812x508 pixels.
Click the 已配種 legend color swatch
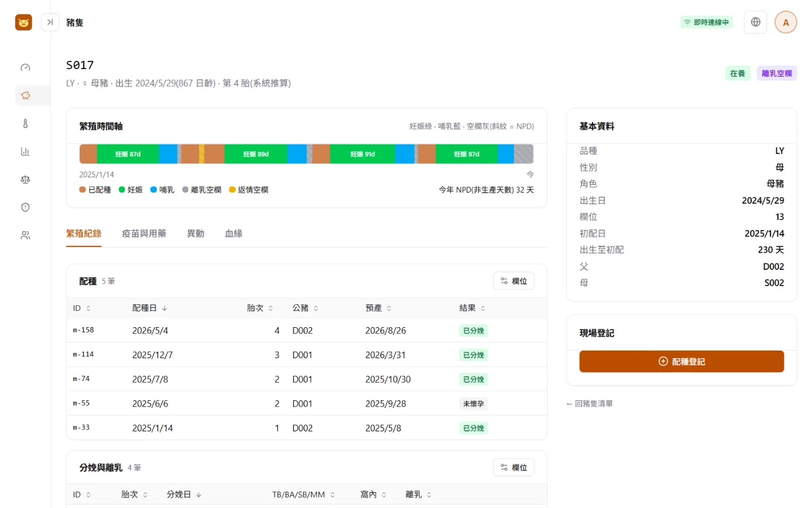click(x=82, y=190)
